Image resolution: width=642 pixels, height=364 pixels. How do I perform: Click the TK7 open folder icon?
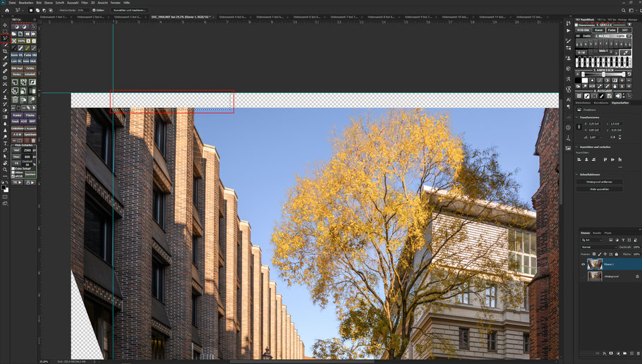13,34
